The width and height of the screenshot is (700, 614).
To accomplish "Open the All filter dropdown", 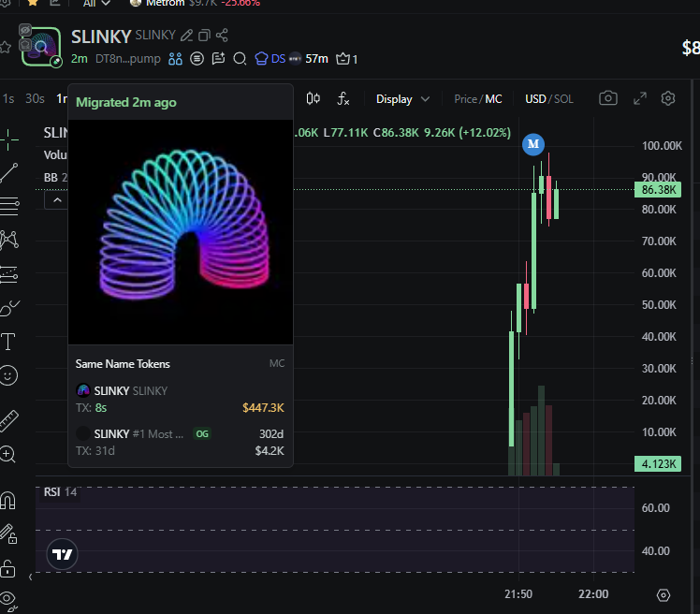I will [98, 3].
